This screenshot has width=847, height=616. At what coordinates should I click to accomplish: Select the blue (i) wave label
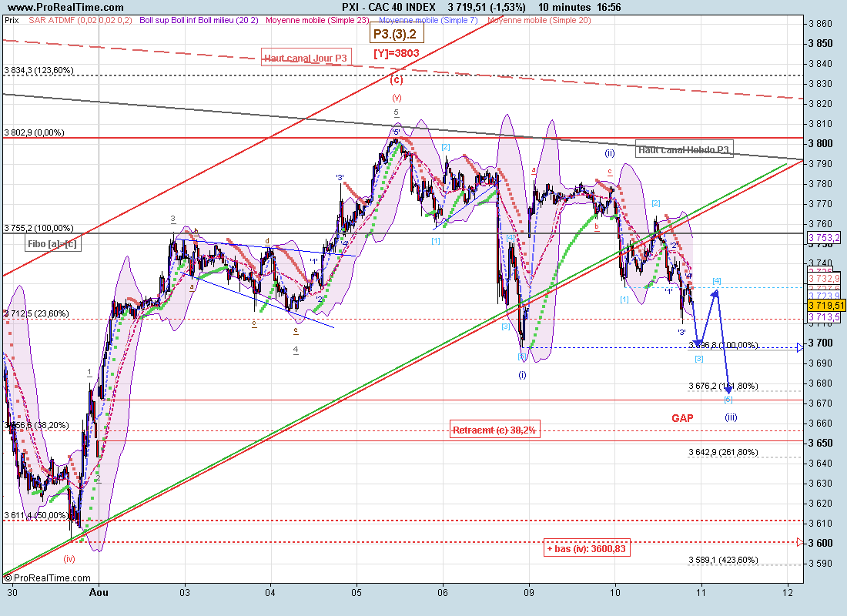click(522, 375)
